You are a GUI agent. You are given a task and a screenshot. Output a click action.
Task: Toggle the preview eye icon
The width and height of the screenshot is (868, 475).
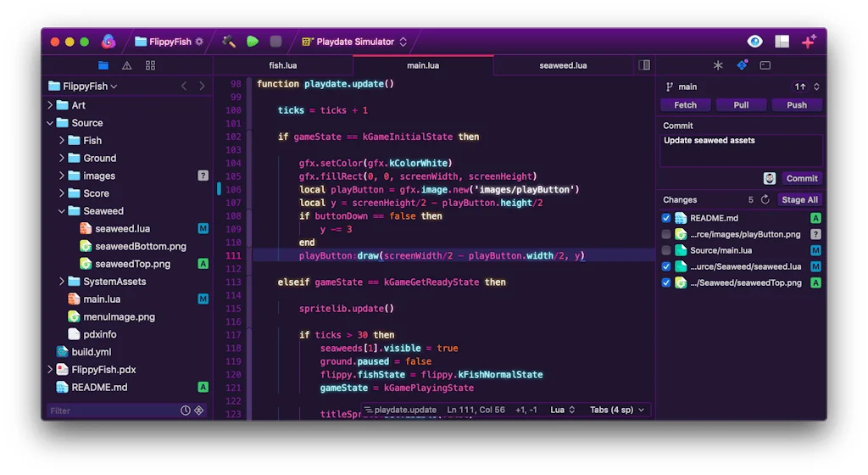[754, 42]
